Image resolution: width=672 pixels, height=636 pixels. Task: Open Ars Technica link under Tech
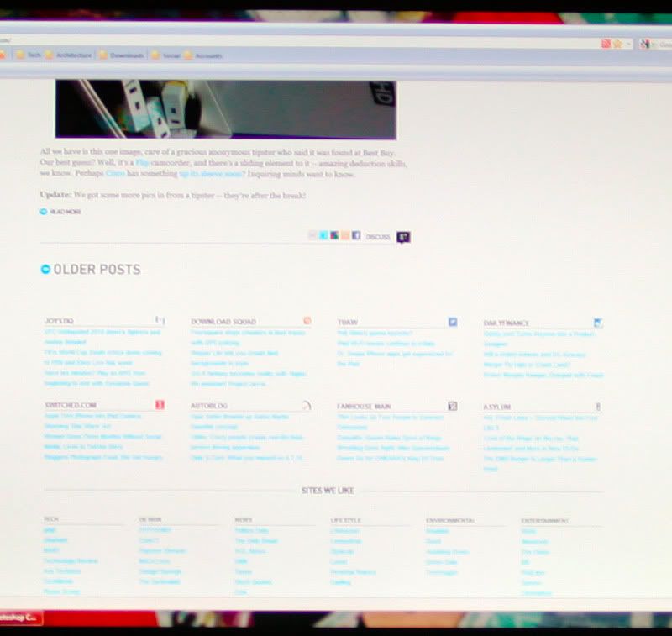click(x=62, y=570)
